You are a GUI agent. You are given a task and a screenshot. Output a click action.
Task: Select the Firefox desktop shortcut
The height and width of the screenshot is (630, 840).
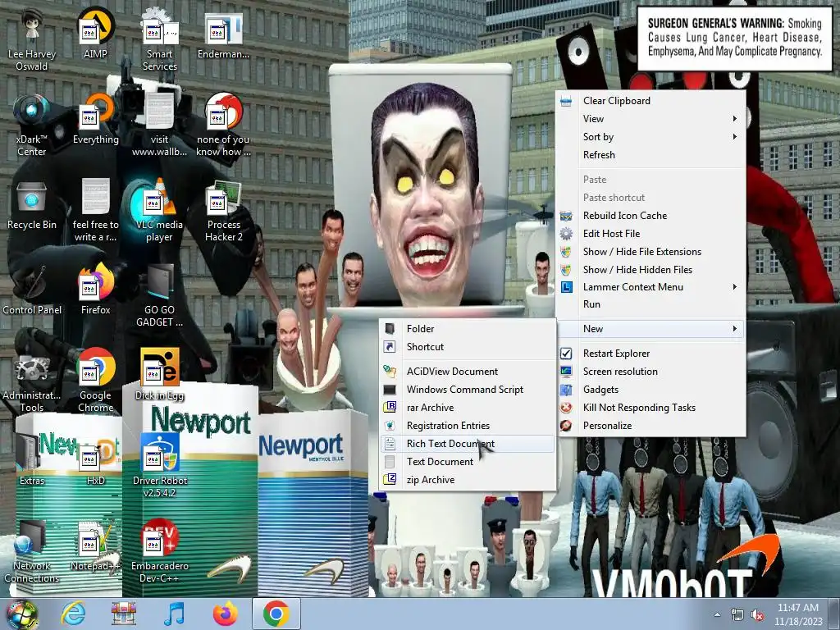tap(95, 290)
